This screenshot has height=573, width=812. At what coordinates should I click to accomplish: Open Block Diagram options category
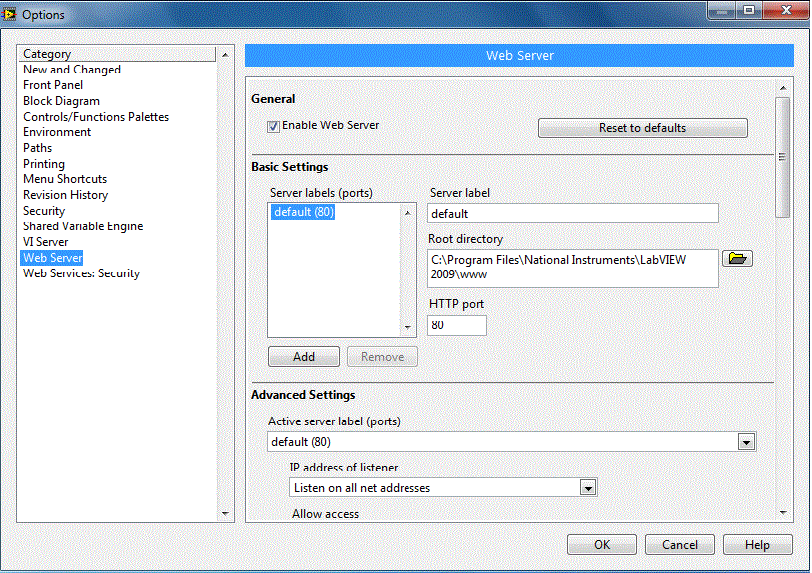point(61,101)
